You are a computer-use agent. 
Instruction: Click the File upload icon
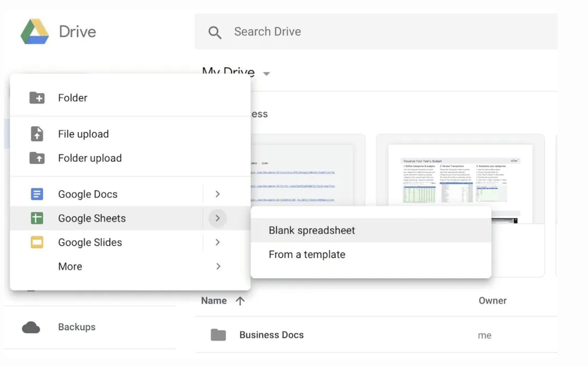click(37, 134)
